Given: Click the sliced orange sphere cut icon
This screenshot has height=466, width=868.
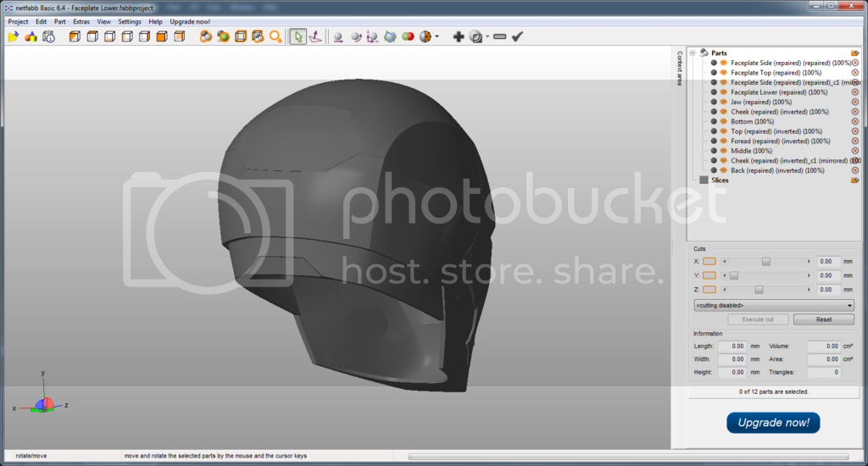Looking at the screenshot, I should pyautogui.click(x=426, y=37).
